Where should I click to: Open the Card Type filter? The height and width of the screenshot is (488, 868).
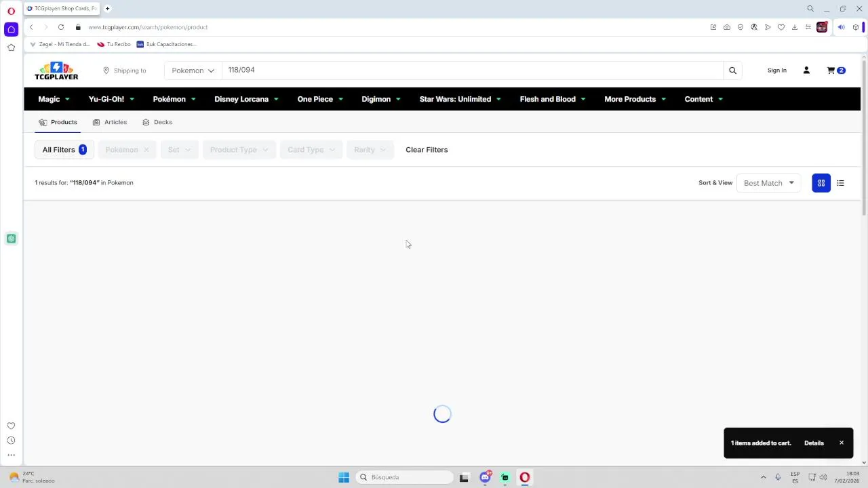tap(311, 150)
